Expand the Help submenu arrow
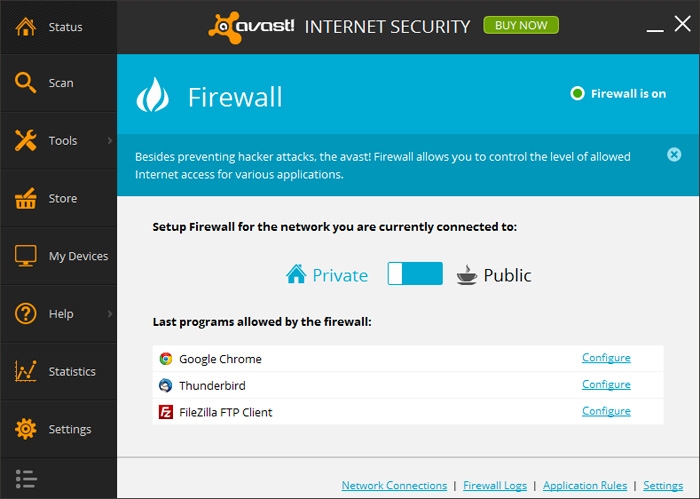The image size is (700, 499). tap(110, 314)
